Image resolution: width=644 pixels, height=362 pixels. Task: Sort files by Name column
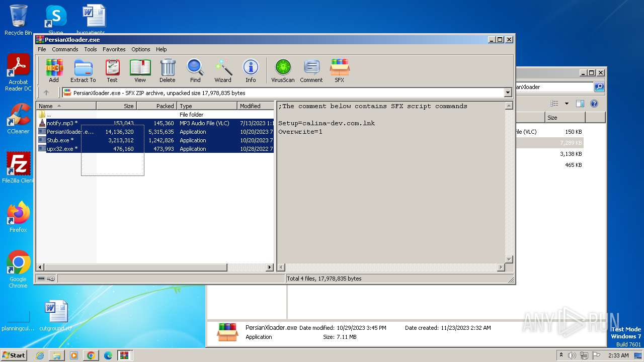[66, 106]
